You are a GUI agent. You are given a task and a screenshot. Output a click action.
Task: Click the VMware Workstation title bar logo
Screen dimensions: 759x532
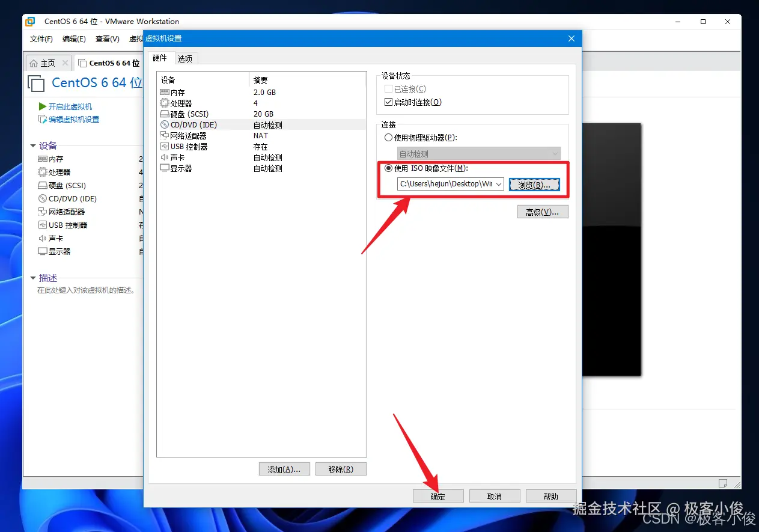click(29, 22)
